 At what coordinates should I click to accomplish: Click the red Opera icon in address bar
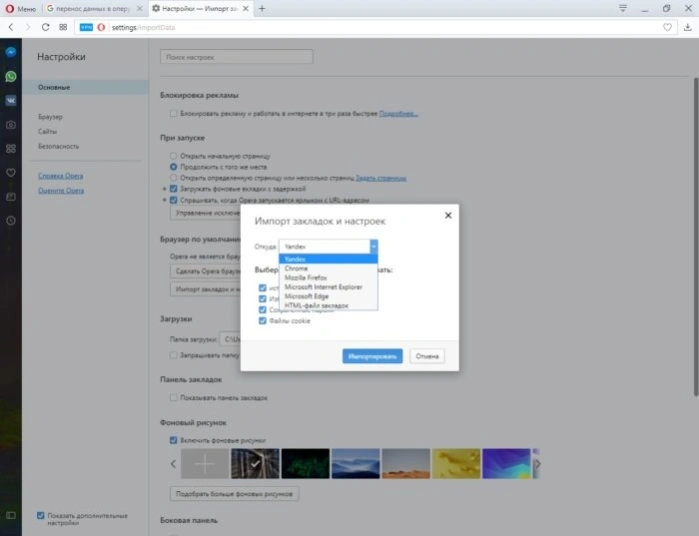click(101, 27)
